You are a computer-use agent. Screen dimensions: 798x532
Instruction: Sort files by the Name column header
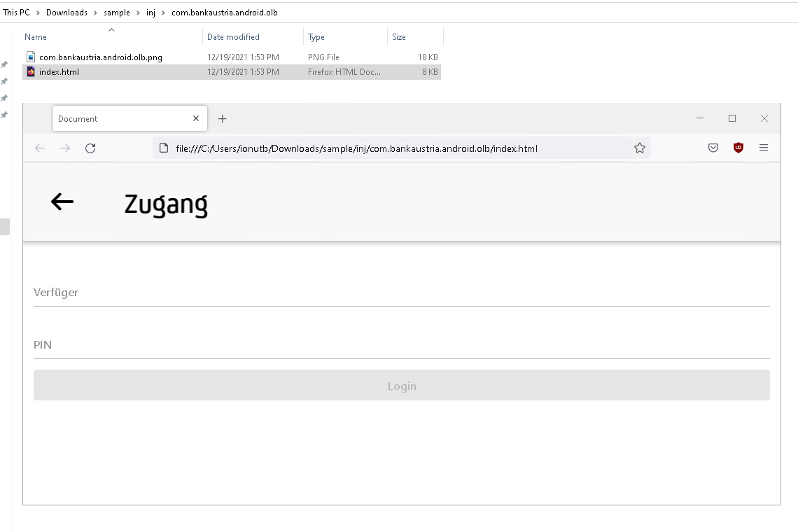tap(36, 37)
